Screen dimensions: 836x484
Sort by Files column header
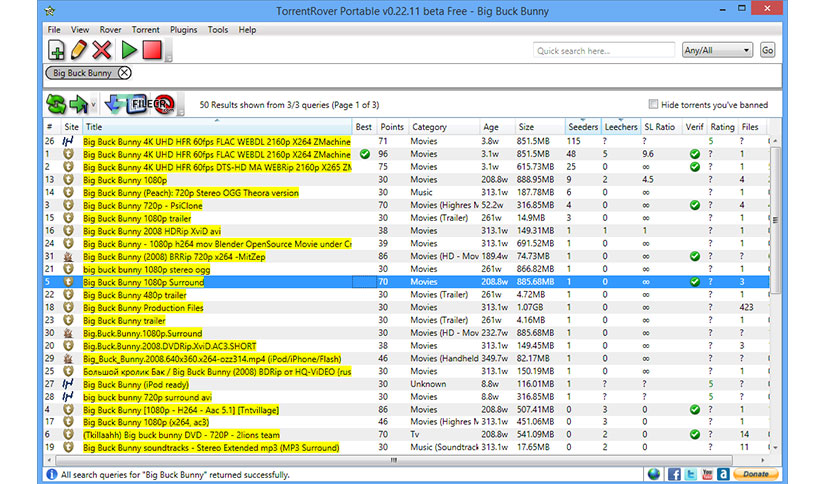tap(750, 127)
